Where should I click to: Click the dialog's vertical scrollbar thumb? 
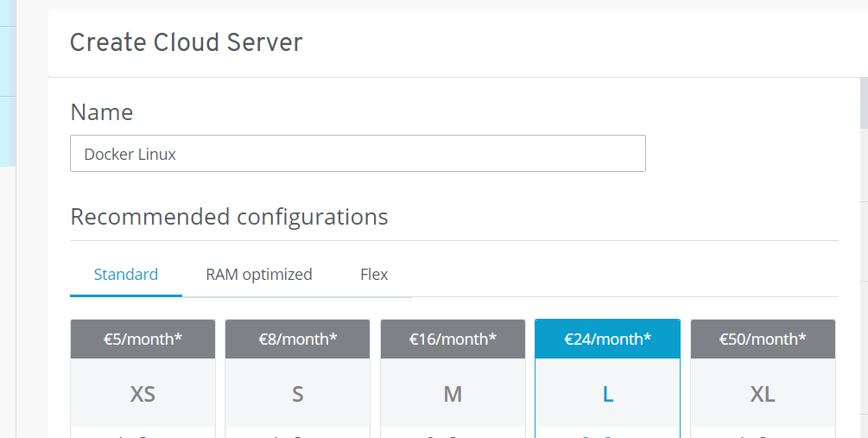pyautogui.click(x=864, y=103)
